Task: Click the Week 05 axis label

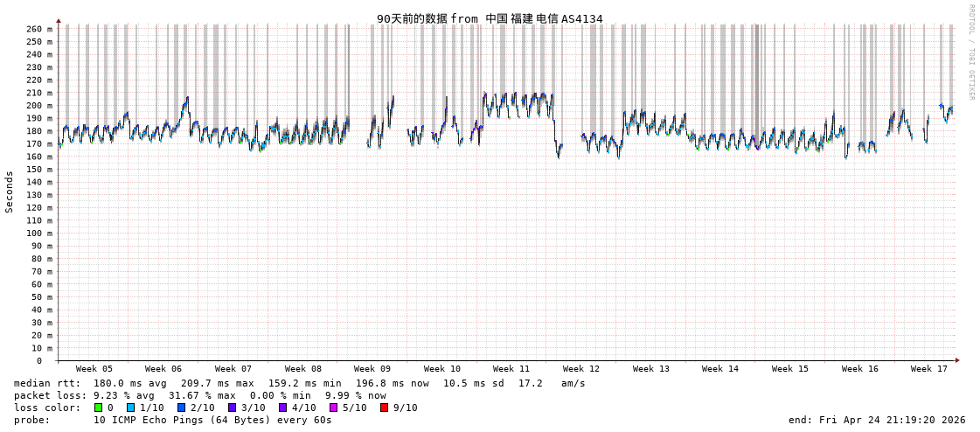Action: (94, 369)
